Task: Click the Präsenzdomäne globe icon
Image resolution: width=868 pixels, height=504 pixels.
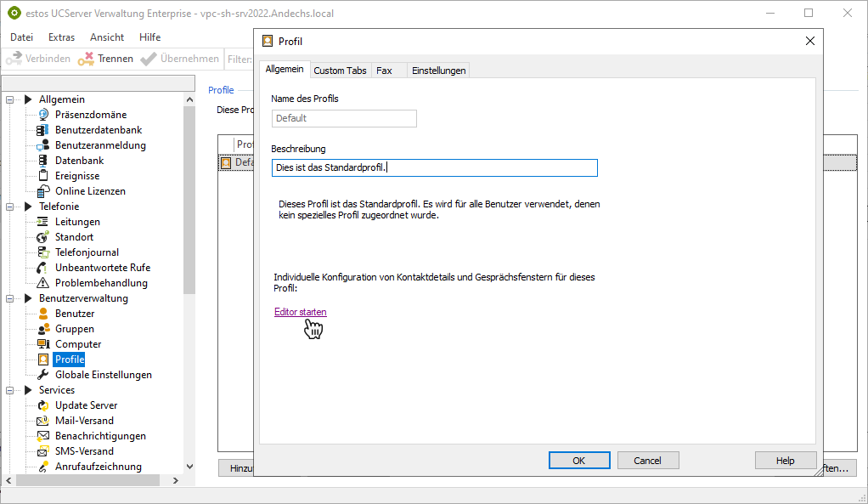Action: coord(43,115)
